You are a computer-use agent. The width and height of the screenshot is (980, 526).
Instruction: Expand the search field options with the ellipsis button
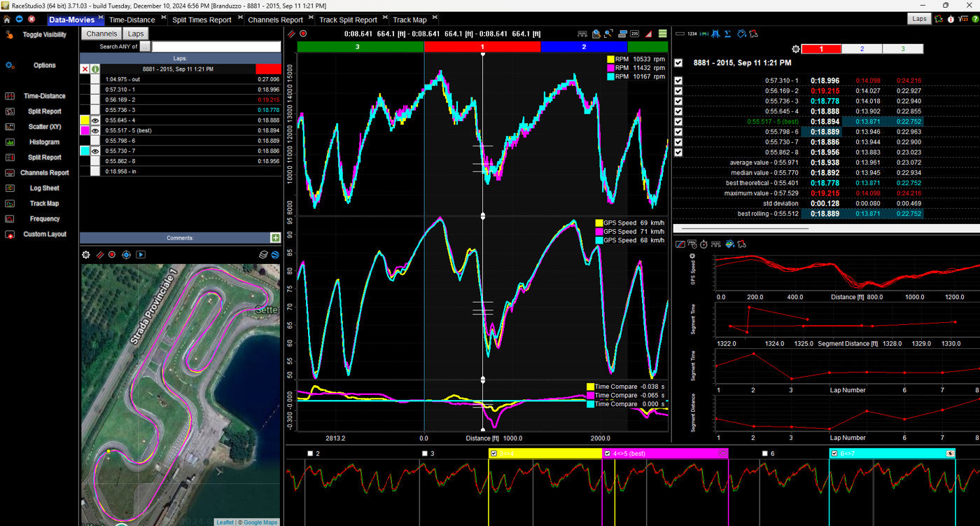[x=145, y=46]
